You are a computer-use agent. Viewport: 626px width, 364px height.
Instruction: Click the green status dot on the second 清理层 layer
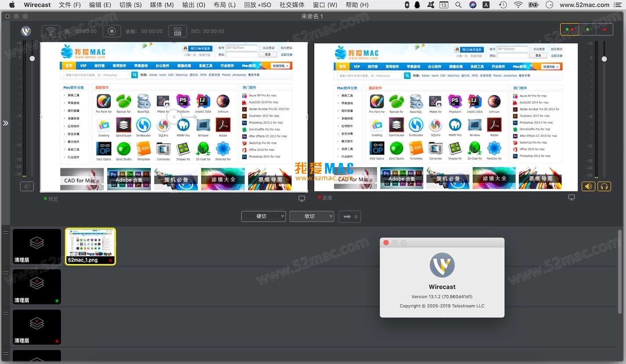pyautogui.click(x=57, y=300)
